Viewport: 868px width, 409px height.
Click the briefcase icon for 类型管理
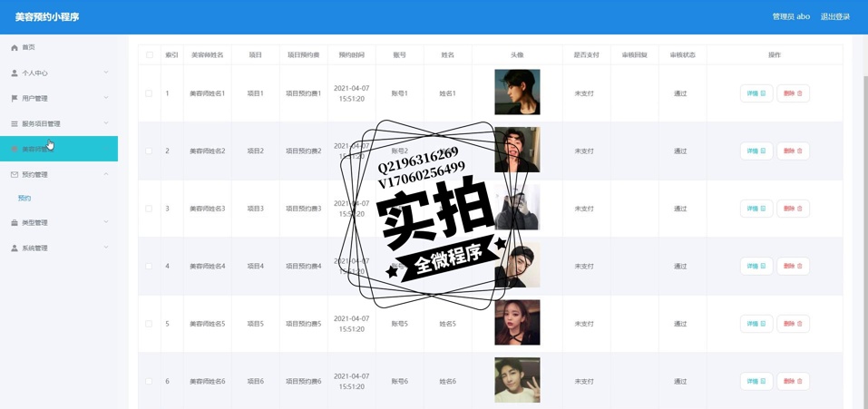(15, 222)
